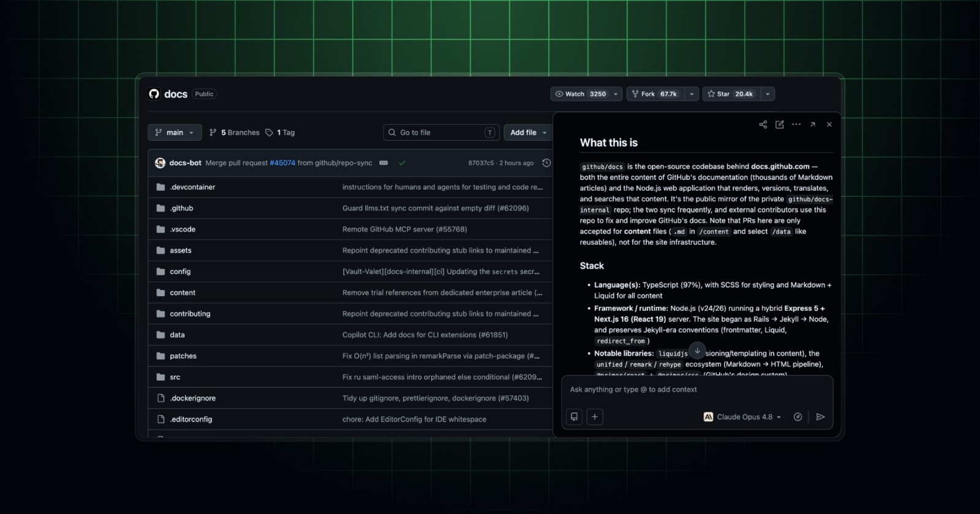Screen dimensions: 980x514
Task: Click the GitHub logo beside docs
Action: [x=154, y=94]
